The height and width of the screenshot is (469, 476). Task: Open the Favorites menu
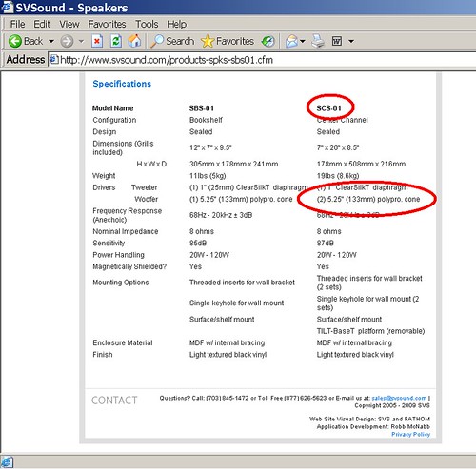point(108,24)
